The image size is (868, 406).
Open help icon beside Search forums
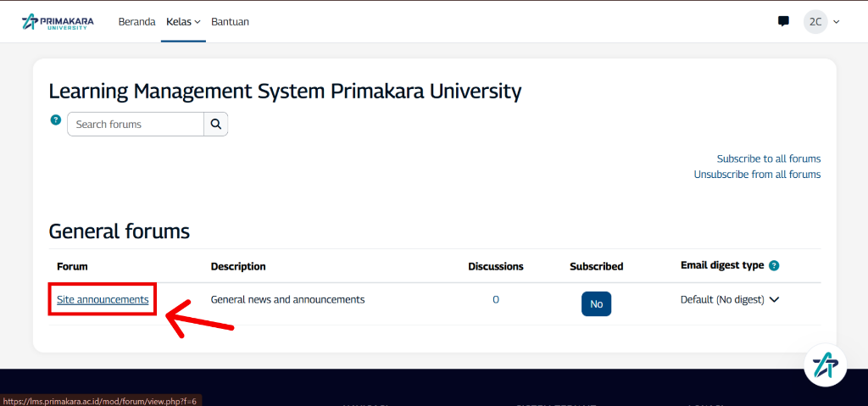(55, 120)
